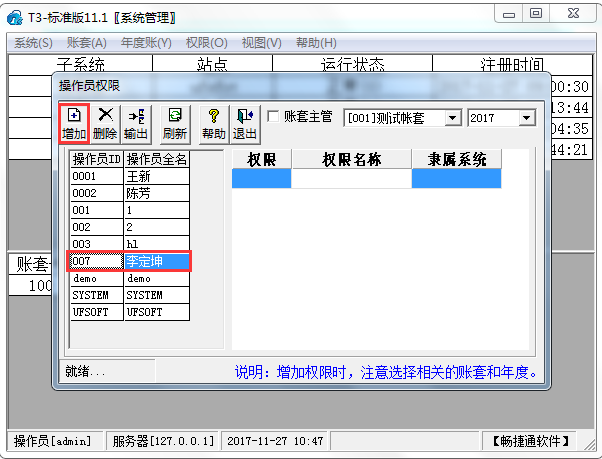Click the 退出 (Exit) toolbar icon

[245, 124]
